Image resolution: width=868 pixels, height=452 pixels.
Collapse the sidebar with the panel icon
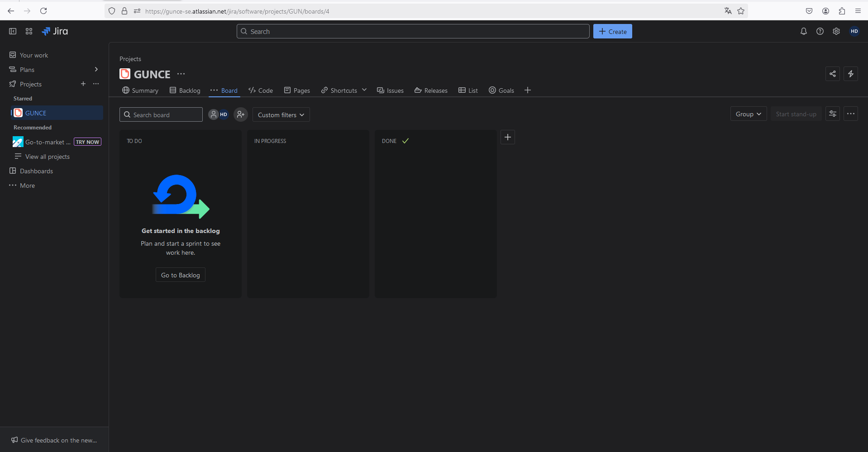[x=13, y=31]
